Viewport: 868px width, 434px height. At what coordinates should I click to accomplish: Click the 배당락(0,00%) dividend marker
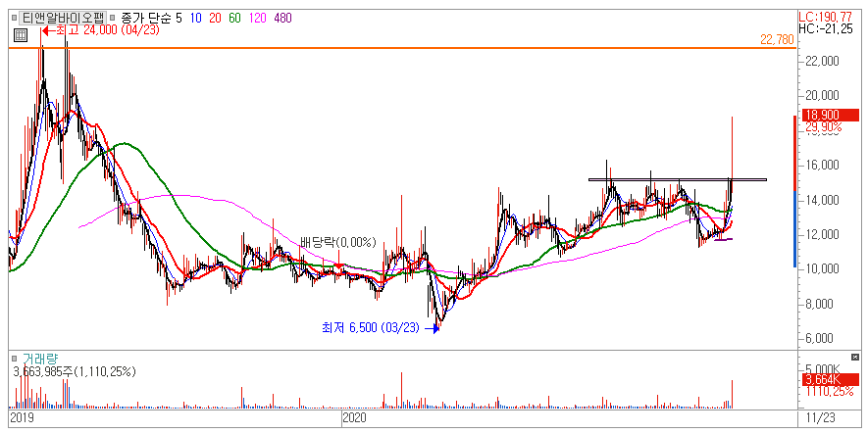pyautogui.click(x=338, y=242)
